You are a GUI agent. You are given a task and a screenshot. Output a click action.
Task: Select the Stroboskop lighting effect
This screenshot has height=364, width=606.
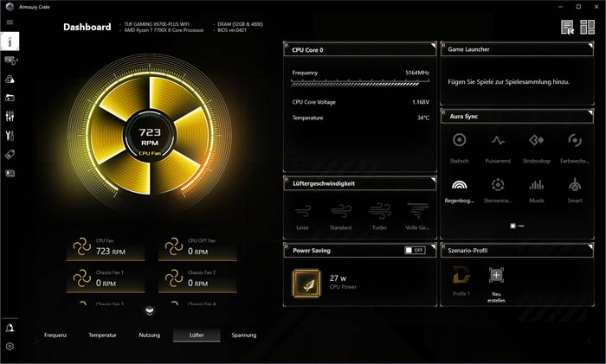(537, 148)
